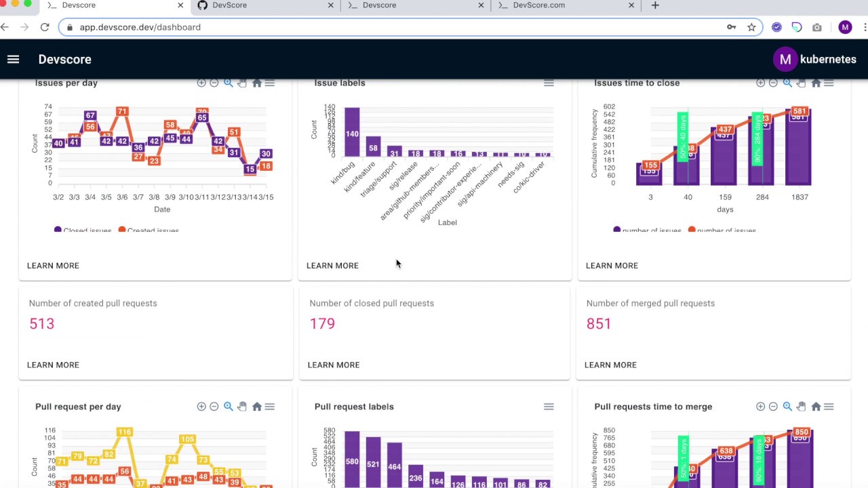Activate pan tool in Issues per day chart
868x488 pixels.
click(x=242, y=83)
